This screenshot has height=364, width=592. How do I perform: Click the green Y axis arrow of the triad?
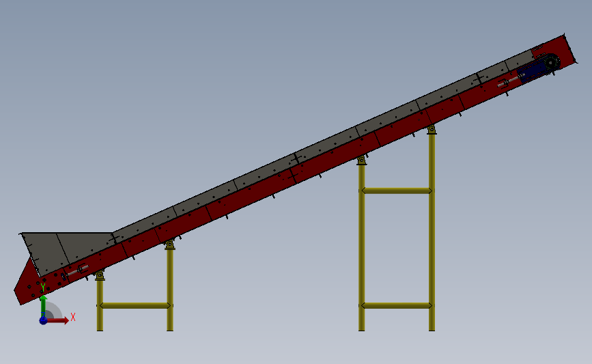44,307
